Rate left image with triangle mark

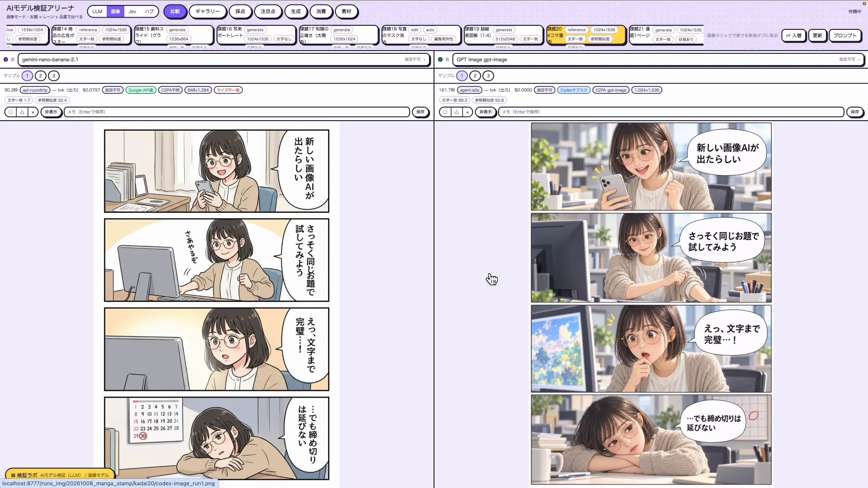click(22, 112)
